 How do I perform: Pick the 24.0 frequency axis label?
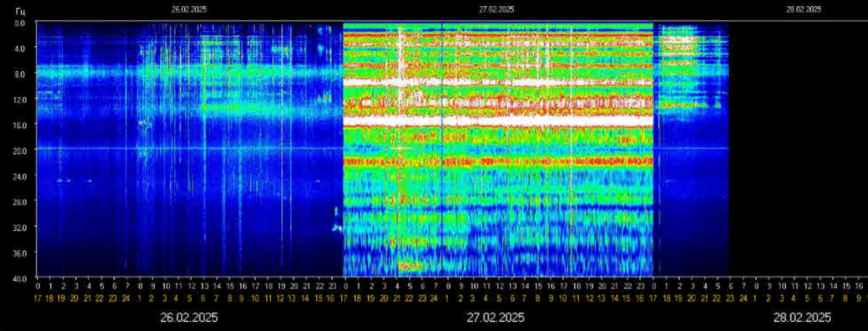(20, 176)
